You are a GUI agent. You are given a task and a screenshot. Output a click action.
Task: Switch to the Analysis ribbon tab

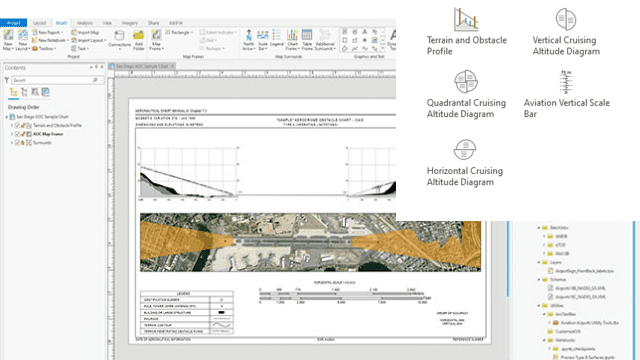coord(84,23)
